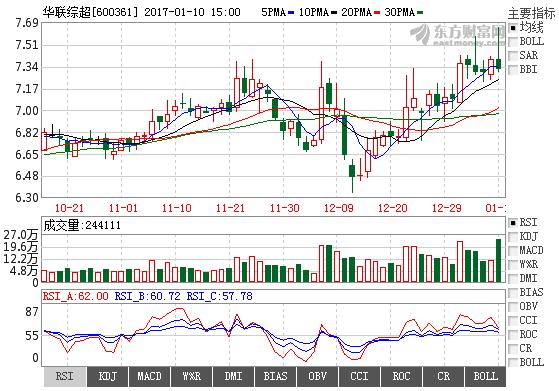Select the W%R sub-indicator radio

click(x=513, y=264)
